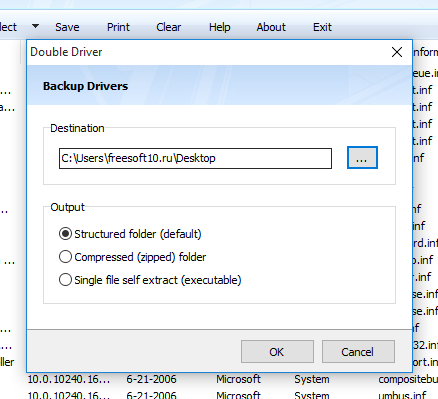Viewport: 438px width, 399px height.
Task: Open Help from the toolbar
Action: click(219, 27)
